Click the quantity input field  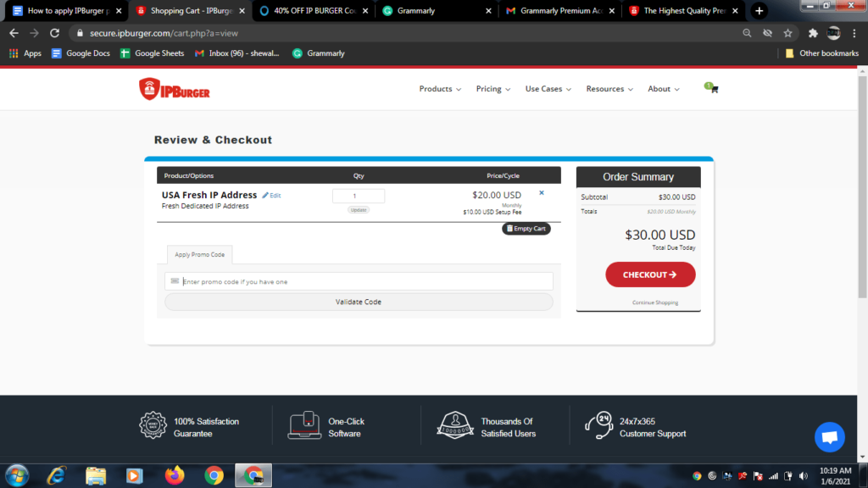point(359,196)
